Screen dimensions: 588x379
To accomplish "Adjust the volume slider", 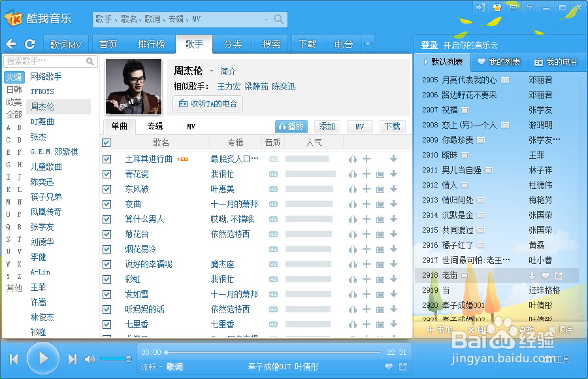I will tap(116, 359).
